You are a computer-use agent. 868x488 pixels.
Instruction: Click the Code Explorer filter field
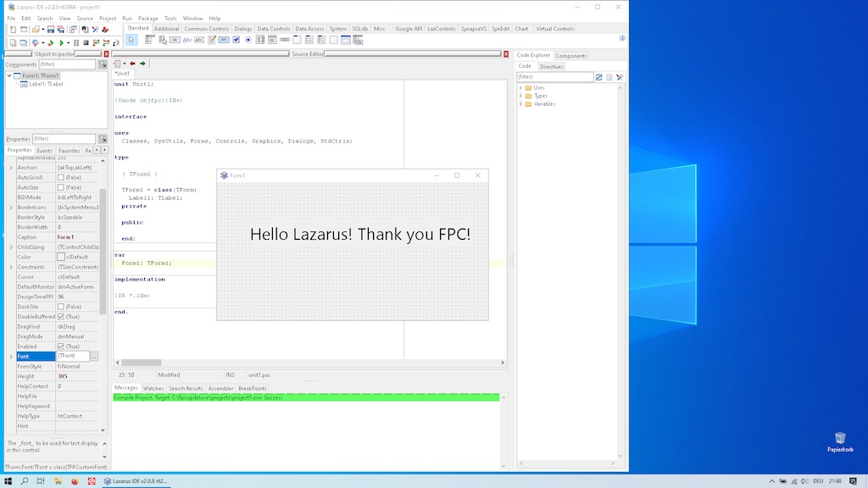tap(554, 77)
